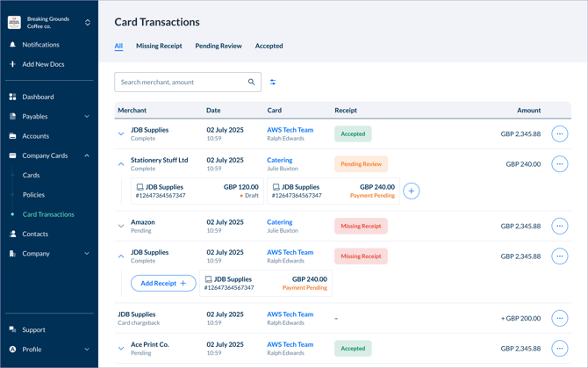
Task: Click Pending Review badge on Stationery Stuff
Action: point(361,164)
